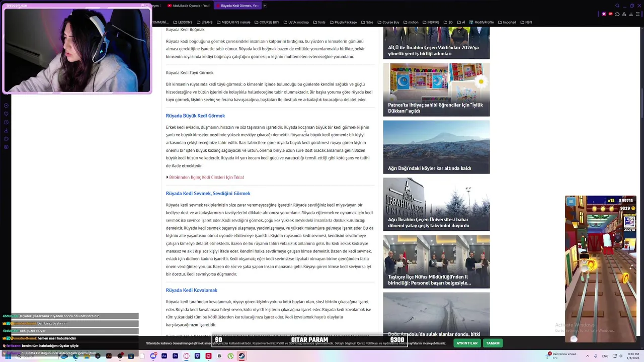
Task: Click the Subway Surfers game overlay
Action: tap(601, 269)
